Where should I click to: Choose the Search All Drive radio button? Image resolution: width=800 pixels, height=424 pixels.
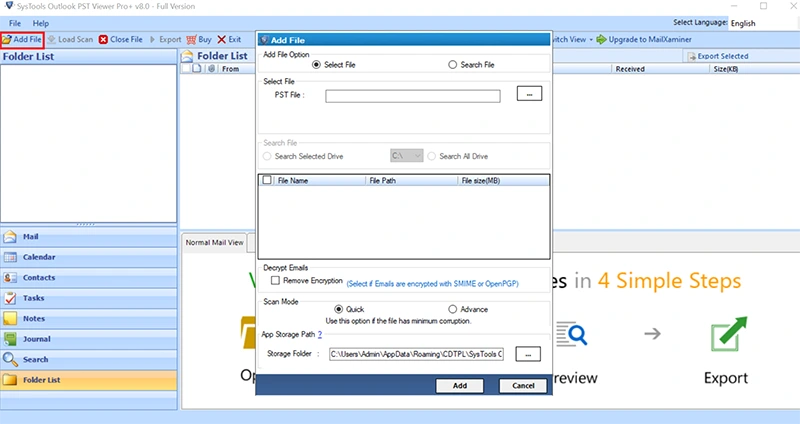click(x=432, y=156)
